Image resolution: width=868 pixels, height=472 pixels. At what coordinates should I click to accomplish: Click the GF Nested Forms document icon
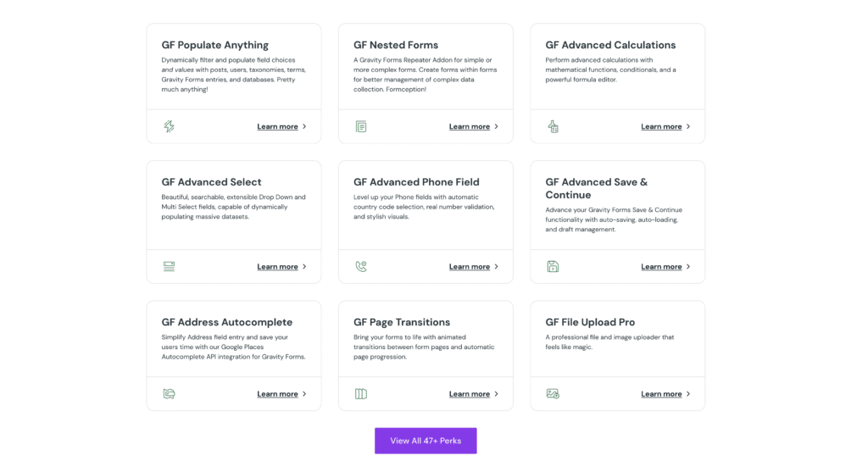(361, 126)
